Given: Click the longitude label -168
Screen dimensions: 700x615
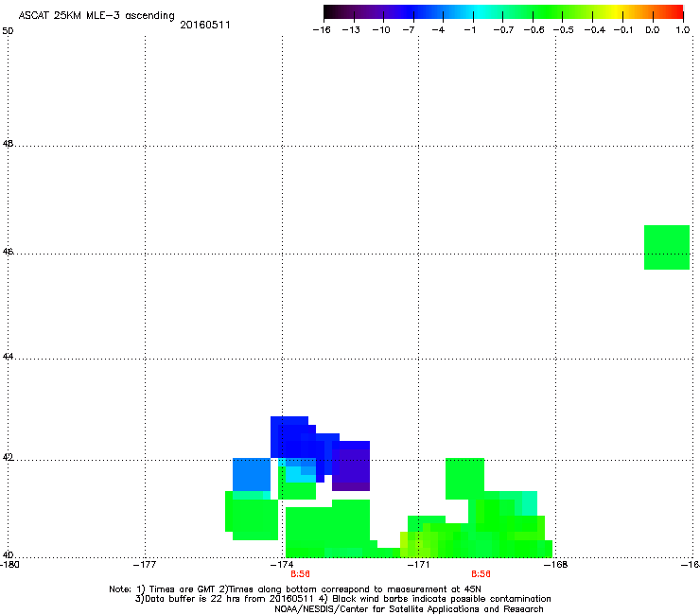Looking at the screenshot, I should 556,565.
